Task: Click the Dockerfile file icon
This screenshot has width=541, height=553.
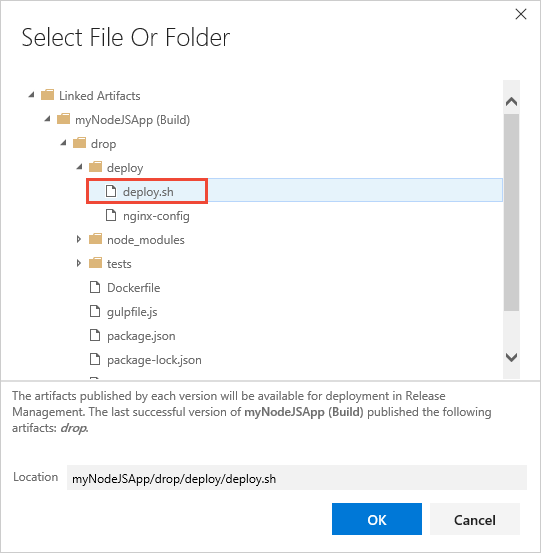Action: 95,287
